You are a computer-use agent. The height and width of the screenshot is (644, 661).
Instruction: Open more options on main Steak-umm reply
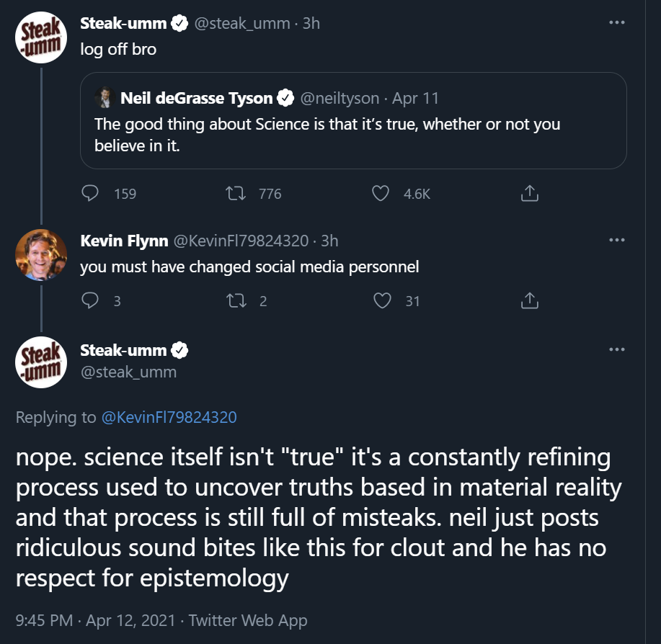point(616,350)
